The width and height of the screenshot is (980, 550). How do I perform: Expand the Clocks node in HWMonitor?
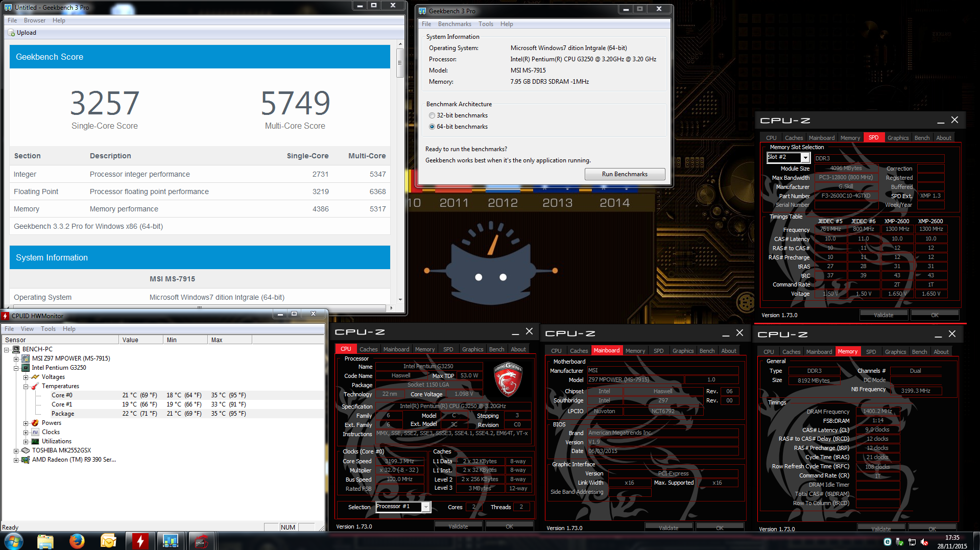click(x=26, y=433)
